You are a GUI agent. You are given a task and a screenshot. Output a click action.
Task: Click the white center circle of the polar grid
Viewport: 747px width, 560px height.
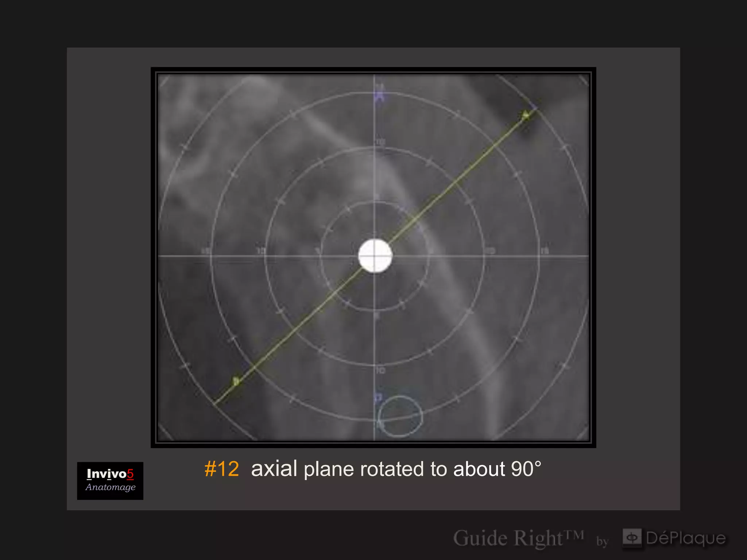click(x=375, y=256)
